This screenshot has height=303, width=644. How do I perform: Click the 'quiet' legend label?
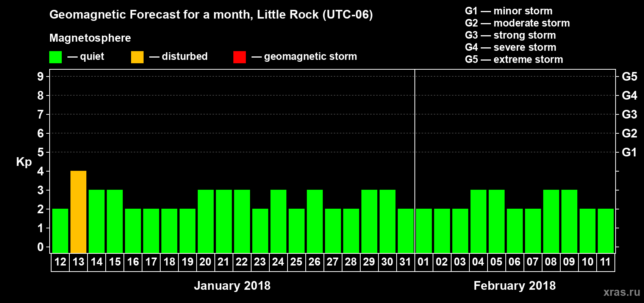92,56
